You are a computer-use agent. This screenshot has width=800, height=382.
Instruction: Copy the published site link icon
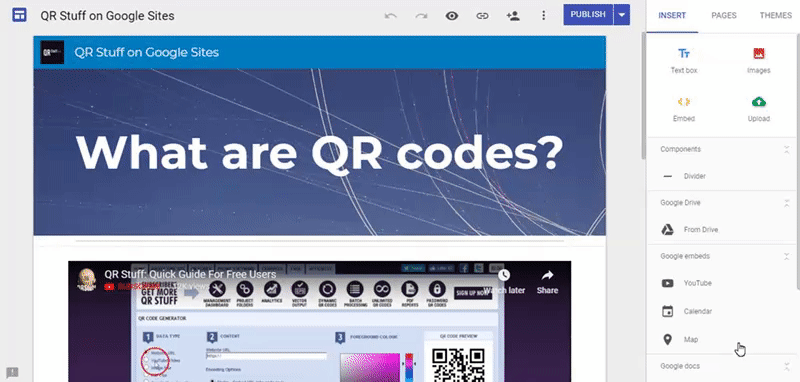tap(482, 16)
